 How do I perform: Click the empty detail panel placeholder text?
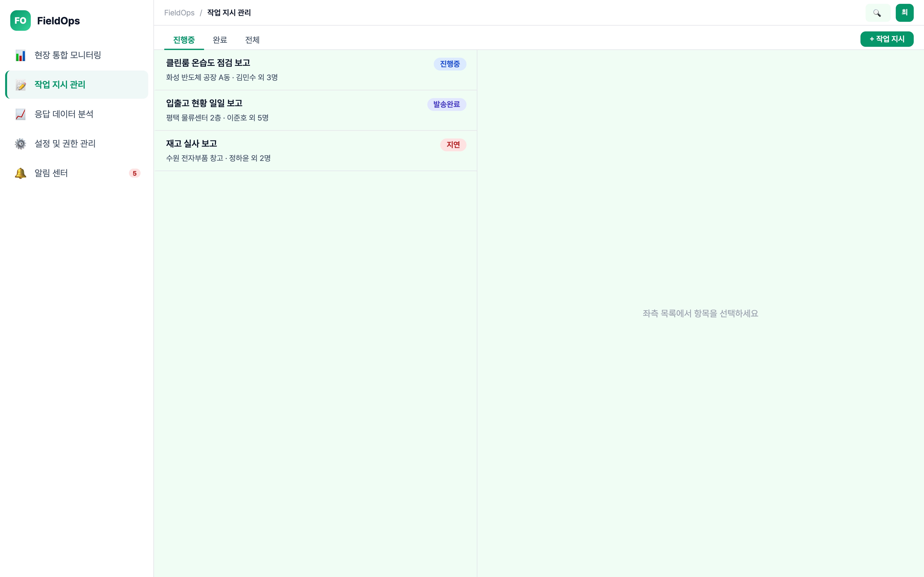(700, 313)
